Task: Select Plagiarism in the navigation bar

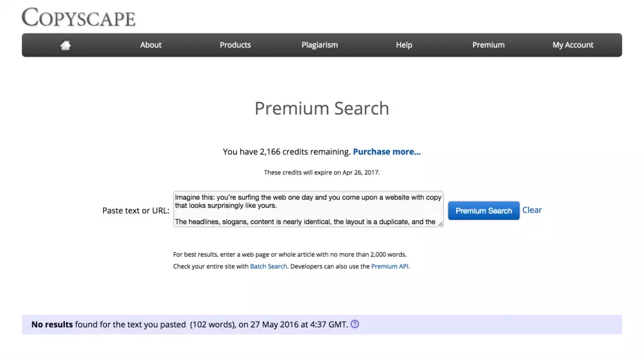Action: pyautogui.click(x=319, y=45)
